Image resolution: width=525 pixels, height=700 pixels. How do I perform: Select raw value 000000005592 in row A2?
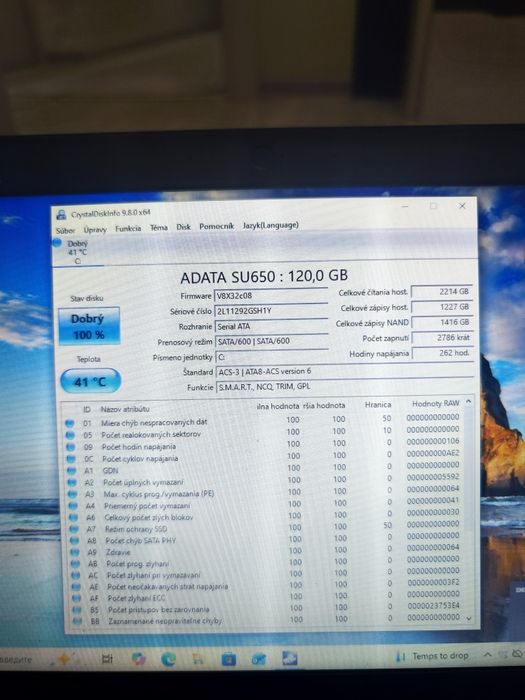[x=433, y=477]
